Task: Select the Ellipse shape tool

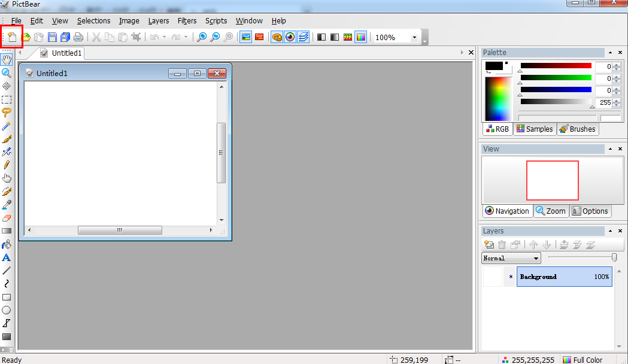Action: (7, 310)
